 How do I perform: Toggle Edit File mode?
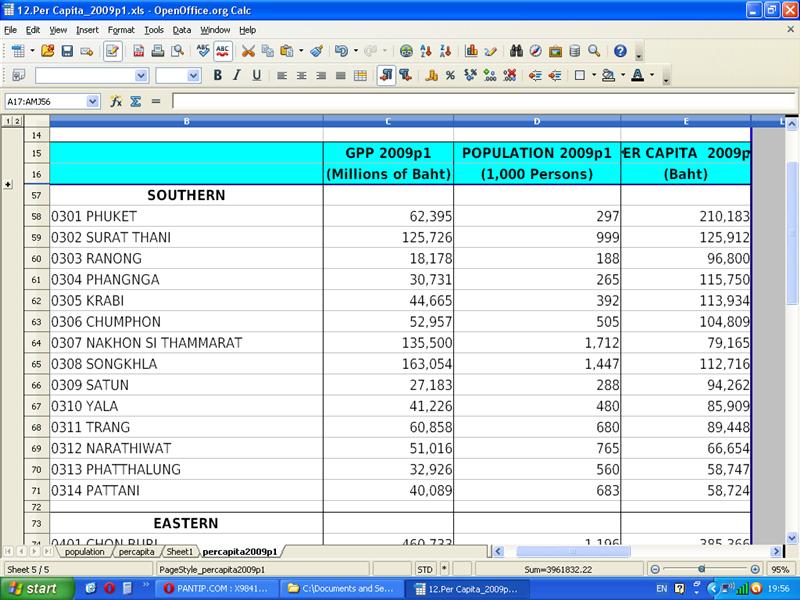[x=112, y=51]
